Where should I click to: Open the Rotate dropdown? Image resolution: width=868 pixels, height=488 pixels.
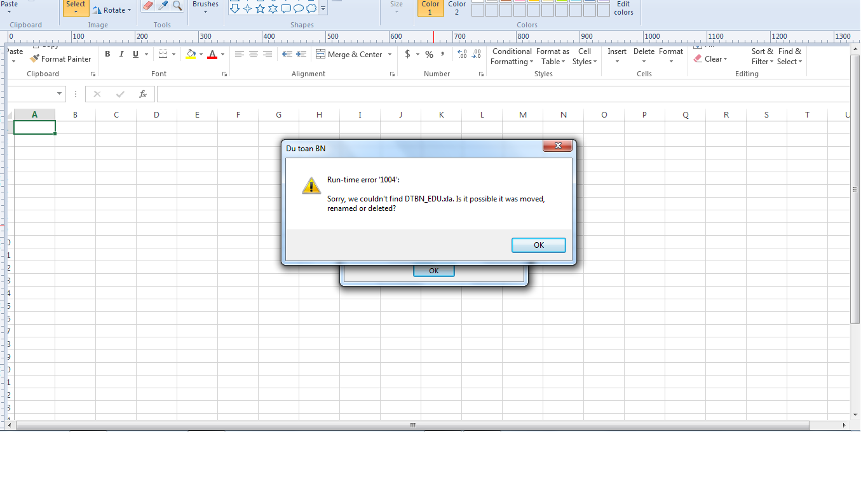pos(112,10)
